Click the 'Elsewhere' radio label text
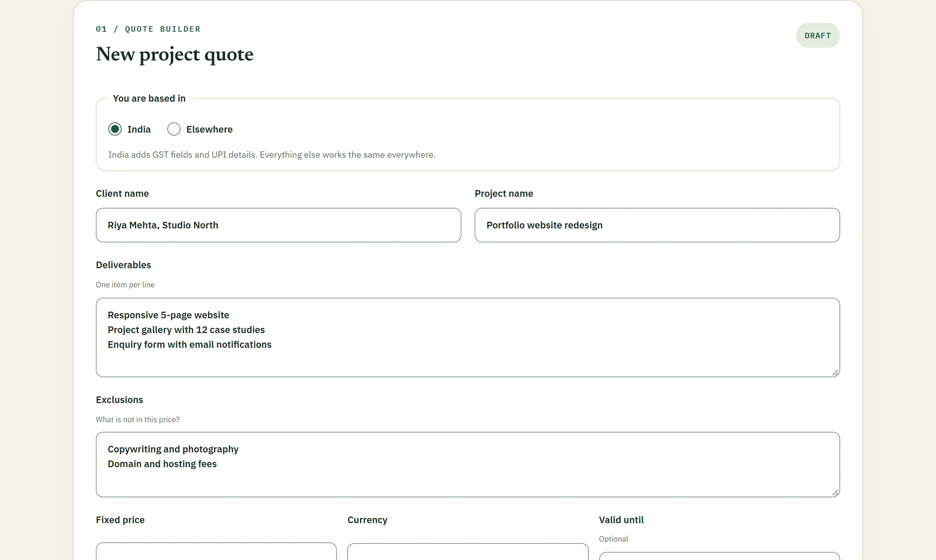This screenshot has height=560, width=936. [x=209, y=129]
